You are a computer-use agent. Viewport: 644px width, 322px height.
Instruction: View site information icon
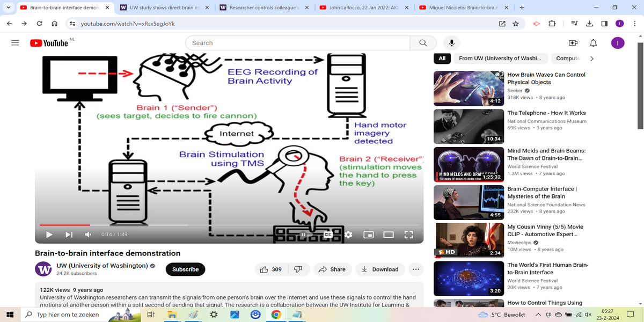point(72,24)
